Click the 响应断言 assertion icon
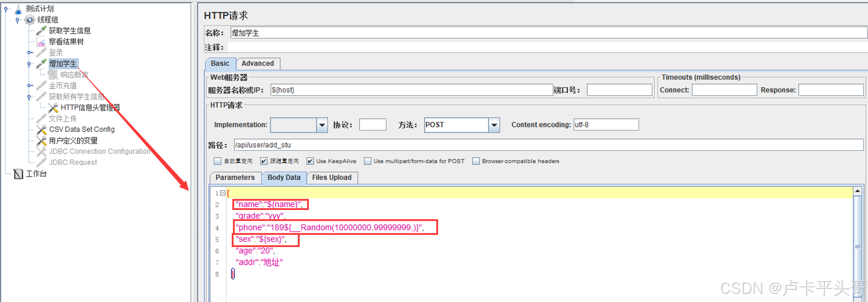This screenshot has width=868, height=302. 53,75
